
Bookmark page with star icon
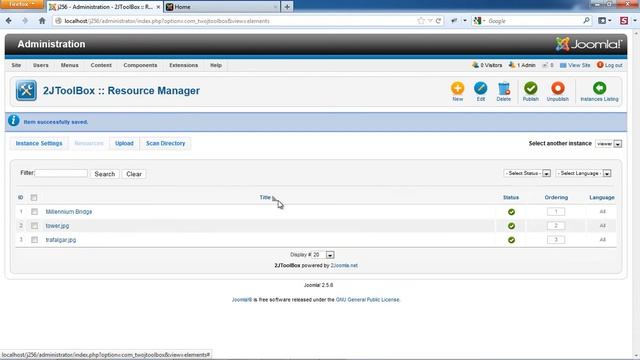(421, 21)
